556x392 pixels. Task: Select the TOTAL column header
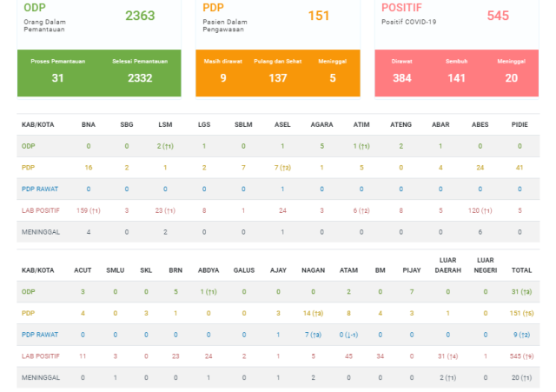(x=521, y=270)
